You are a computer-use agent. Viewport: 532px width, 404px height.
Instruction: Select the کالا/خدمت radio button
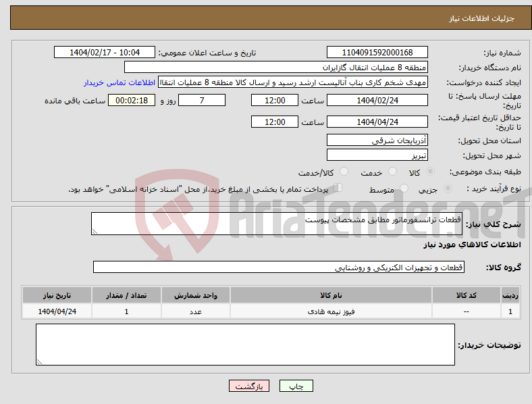click(344, 172)
